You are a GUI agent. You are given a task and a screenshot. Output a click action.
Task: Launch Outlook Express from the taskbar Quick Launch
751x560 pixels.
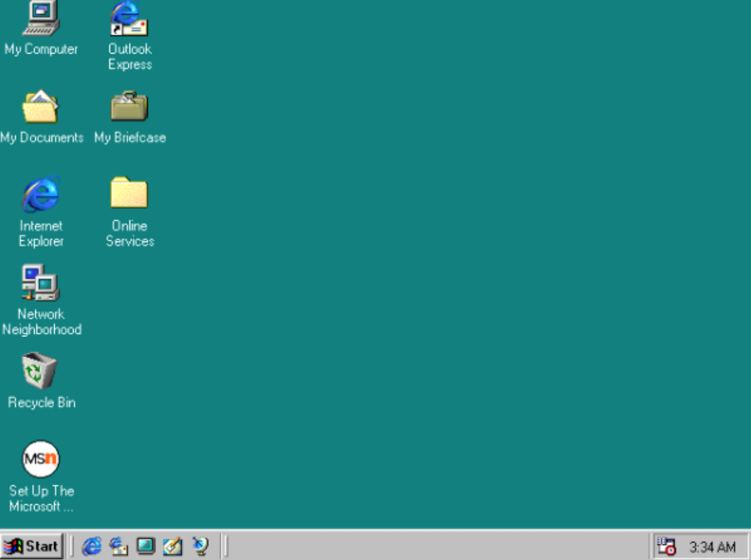(118, 546)
